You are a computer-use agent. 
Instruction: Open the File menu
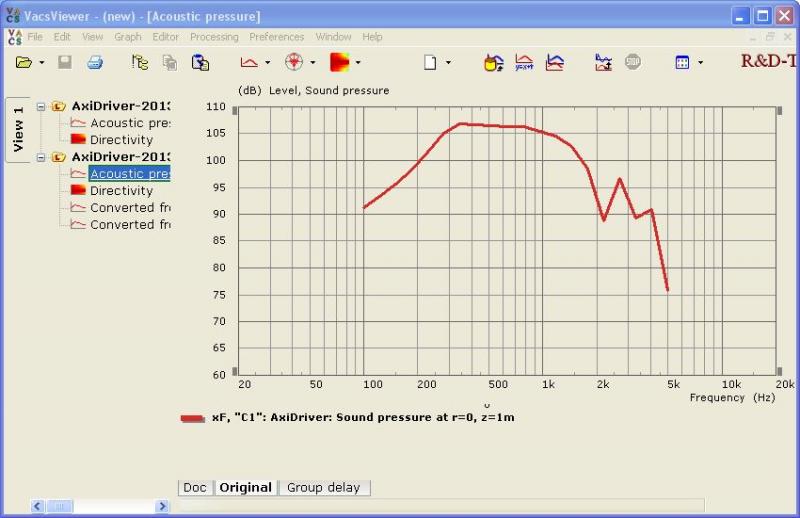(35, 37)
